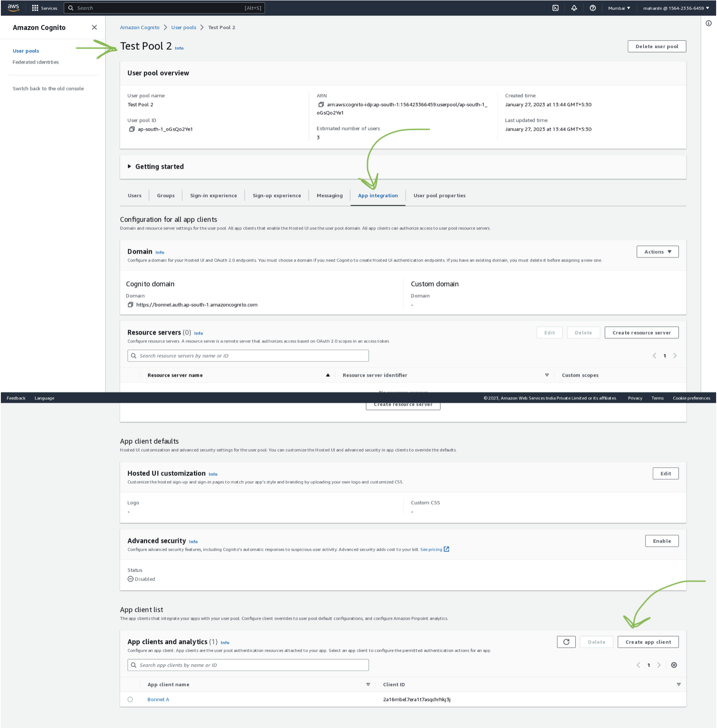Open Info link beside Resource servers
The width and height of the screenshot is (717, 728).
[x=199, y=333]
